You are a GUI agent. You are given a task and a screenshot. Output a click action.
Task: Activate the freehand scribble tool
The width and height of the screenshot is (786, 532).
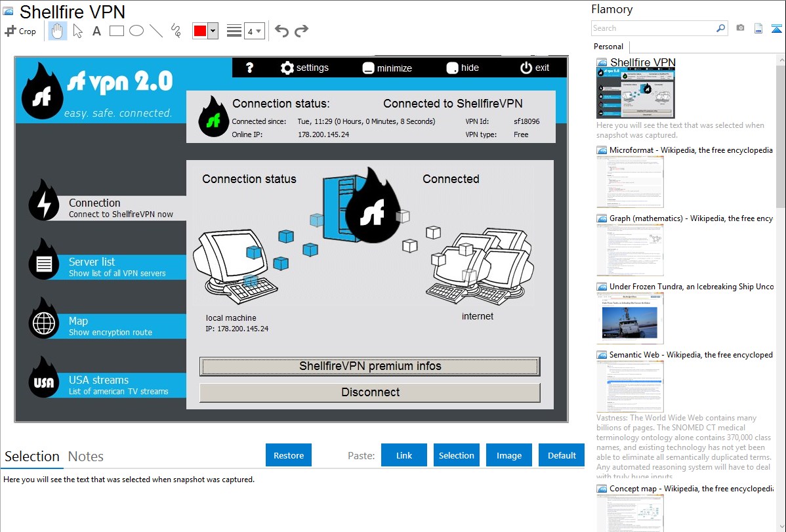click(176, 31)
